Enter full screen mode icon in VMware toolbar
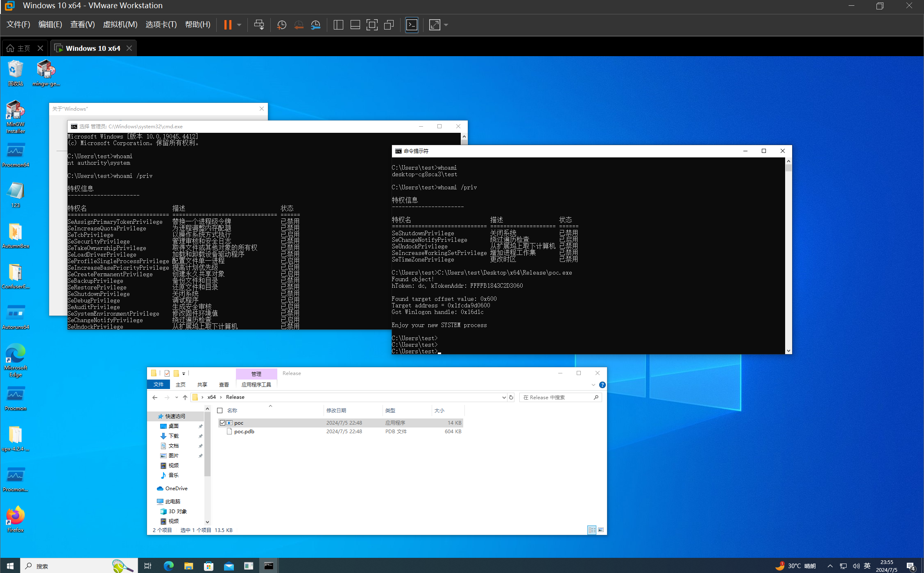The height and width of the screenshot is (573, 924). 372,25
